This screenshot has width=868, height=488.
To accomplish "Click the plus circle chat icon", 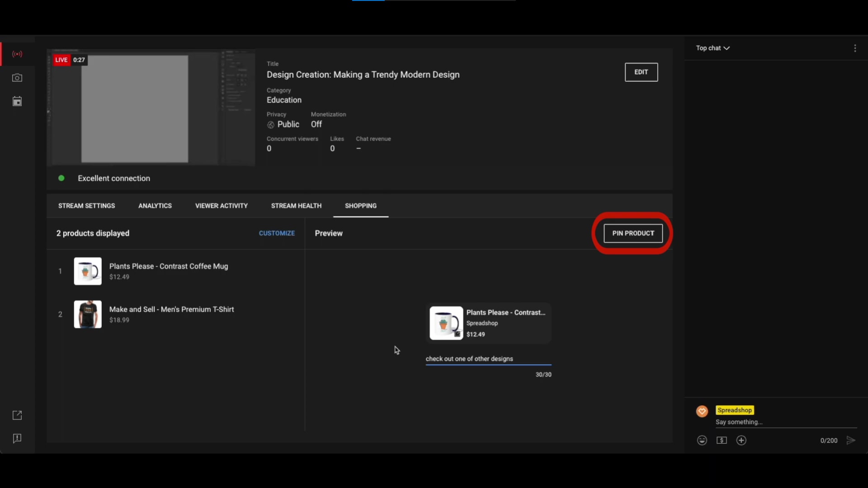I will (x=741, y=441).
